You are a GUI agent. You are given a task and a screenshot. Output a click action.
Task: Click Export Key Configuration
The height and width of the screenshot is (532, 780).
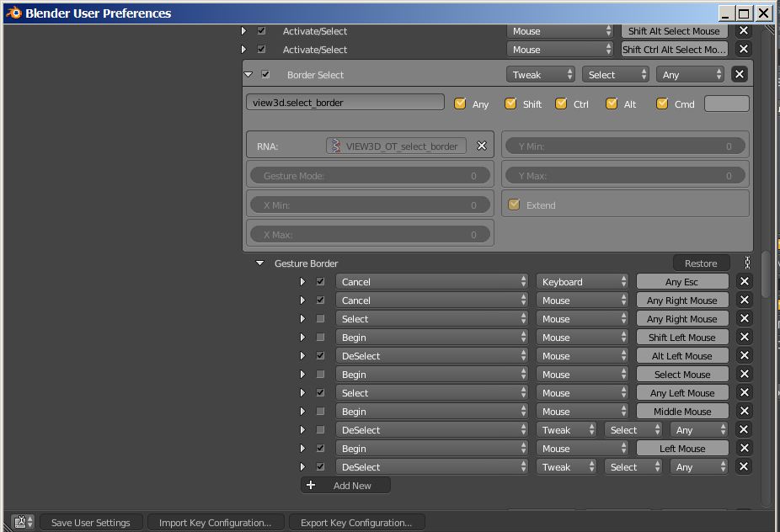356,523
